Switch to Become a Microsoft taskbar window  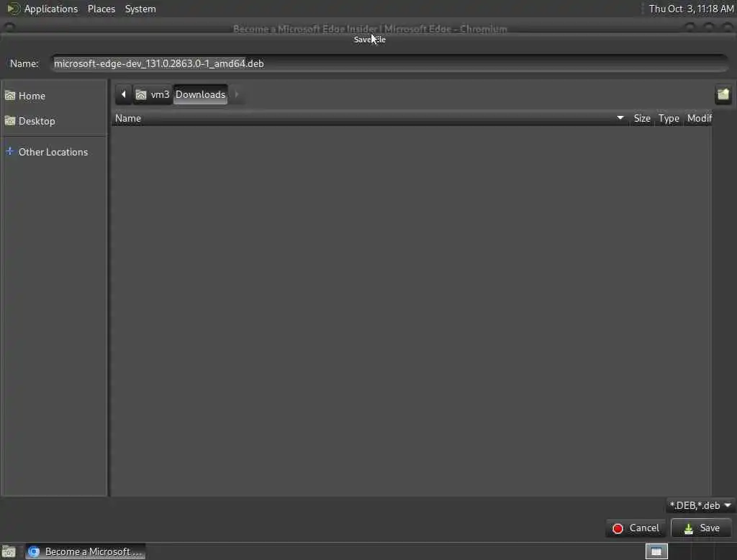tap(85, 551)
